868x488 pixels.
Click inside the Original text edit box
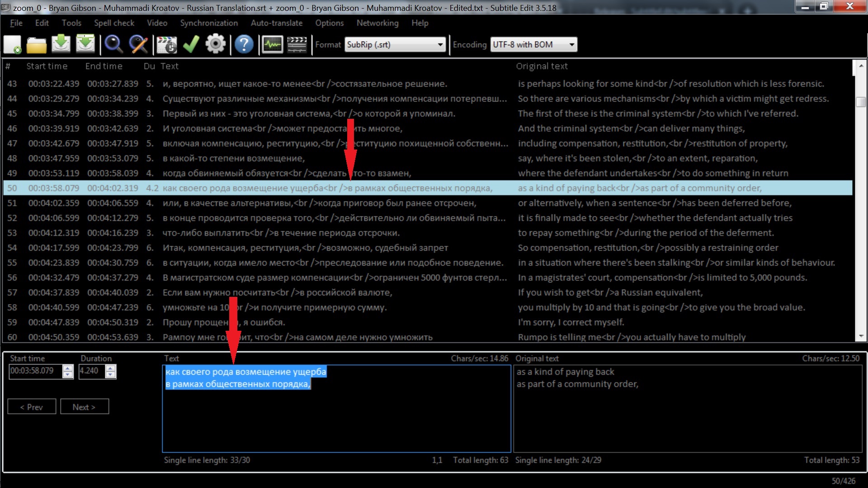pos(688,408)
